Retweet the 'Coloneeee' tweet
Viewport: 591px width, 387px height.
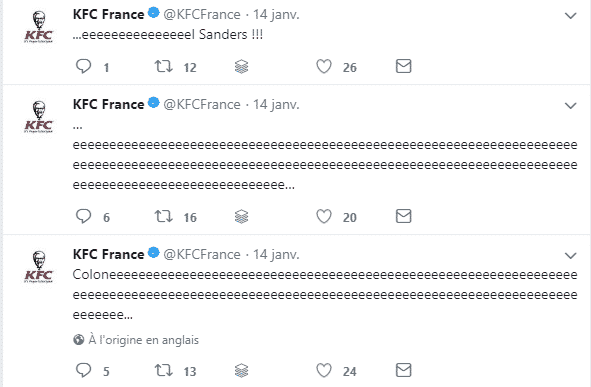tap(164, 370)
